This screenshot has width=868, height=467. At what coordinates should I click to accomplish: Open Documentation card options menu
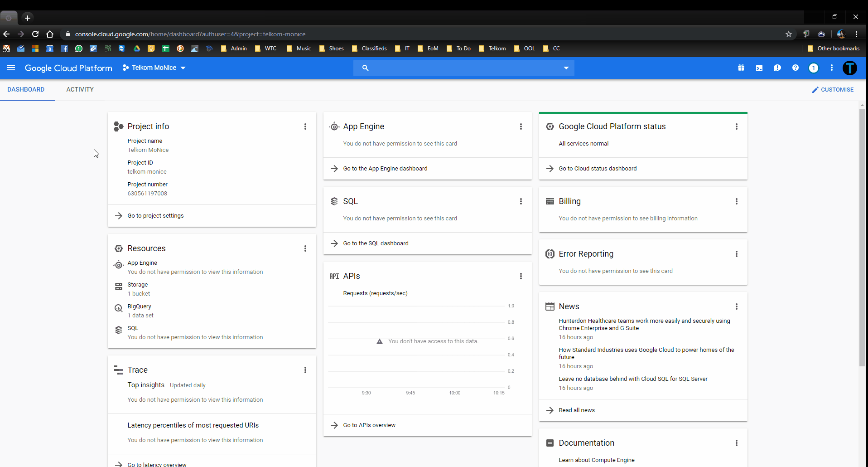pyautogui.click(x=737, y=443)
